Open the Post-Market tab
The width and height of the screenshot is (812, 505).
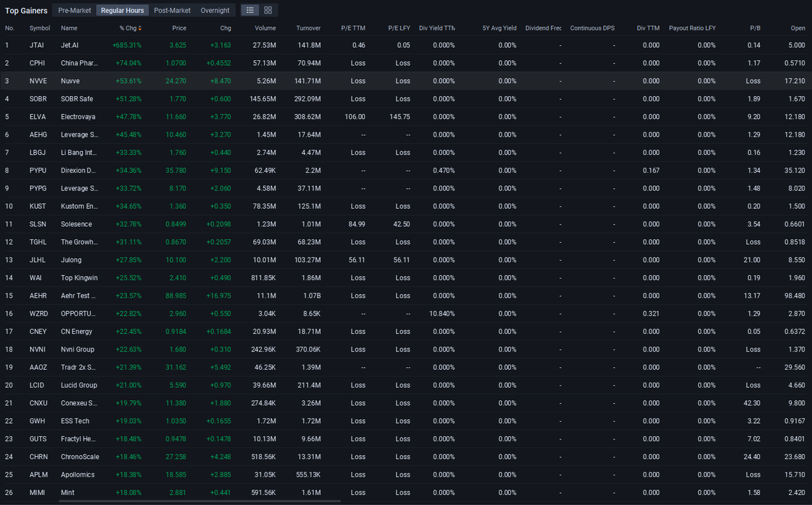point(172,10)
